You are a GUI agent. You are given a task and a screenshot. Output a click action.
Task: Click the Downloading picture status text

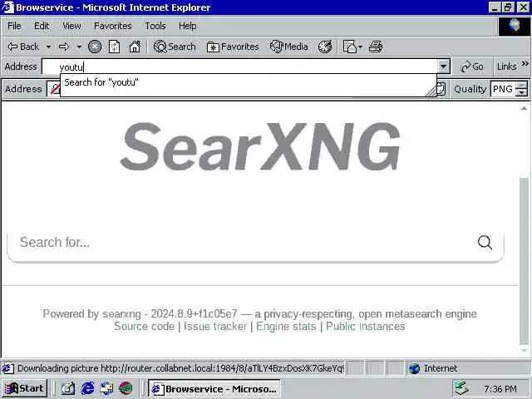(x=180, y=368)
